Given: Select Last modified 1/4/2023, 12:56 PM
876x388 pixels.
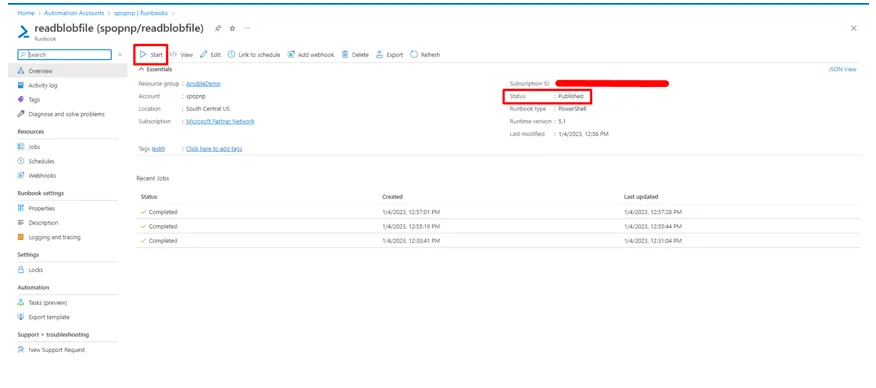Looking at the screenshot, I should point(583,134).
